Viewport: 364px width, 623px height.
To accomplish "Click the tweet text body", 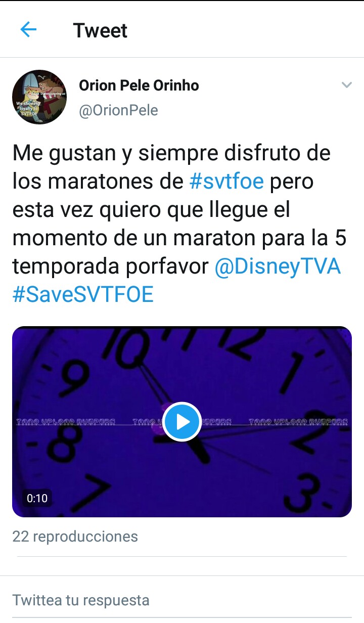I will coord(179,224).
